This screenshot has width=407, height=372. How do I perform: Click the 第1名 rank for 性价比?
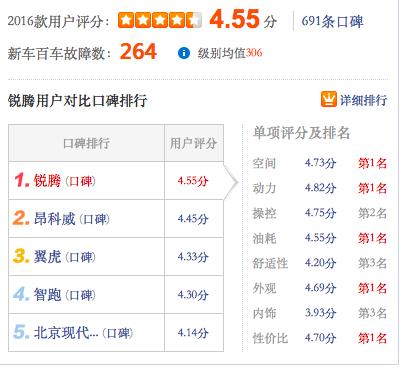click(x=372, y=338)
